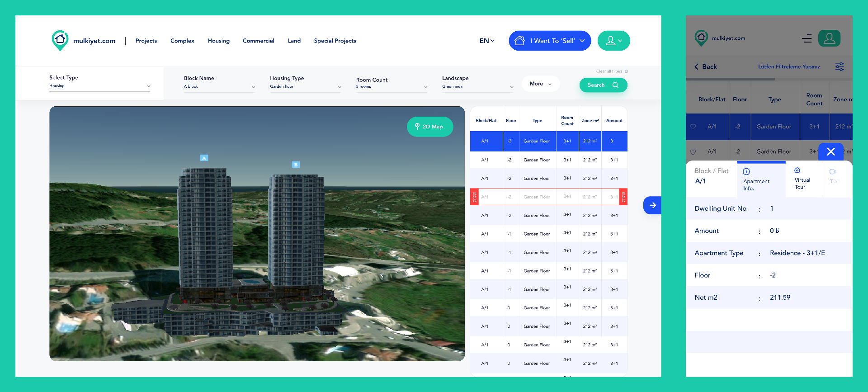The width and height of the screenshot is (868, 392).
Task: Favorite the second A/1 mobile listing heart
Action: coord(693,152)
